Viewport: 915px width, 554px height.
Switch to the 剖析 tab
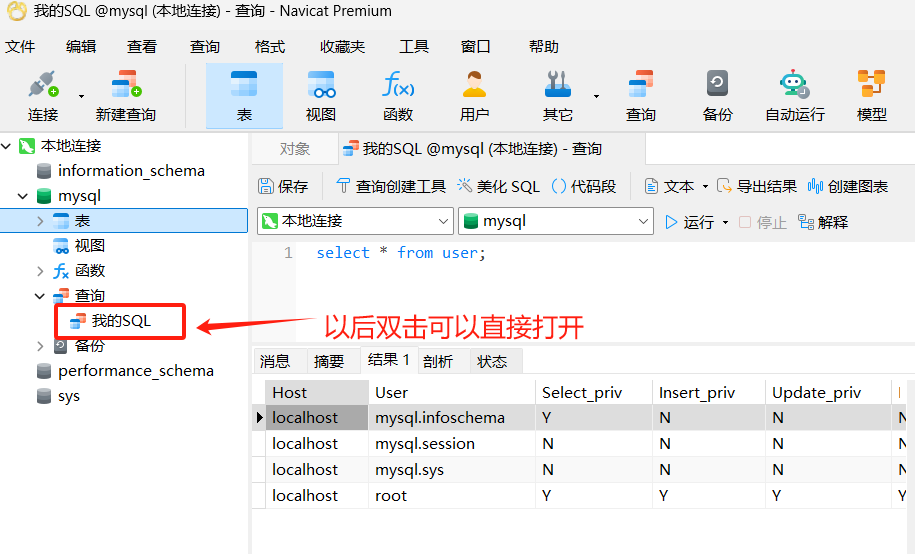coord(438,361)
